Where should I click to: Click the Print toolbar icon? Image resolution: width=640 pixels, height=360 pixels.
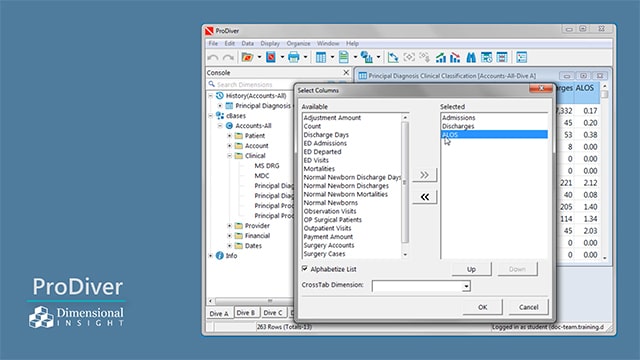[x=293, y=57]
